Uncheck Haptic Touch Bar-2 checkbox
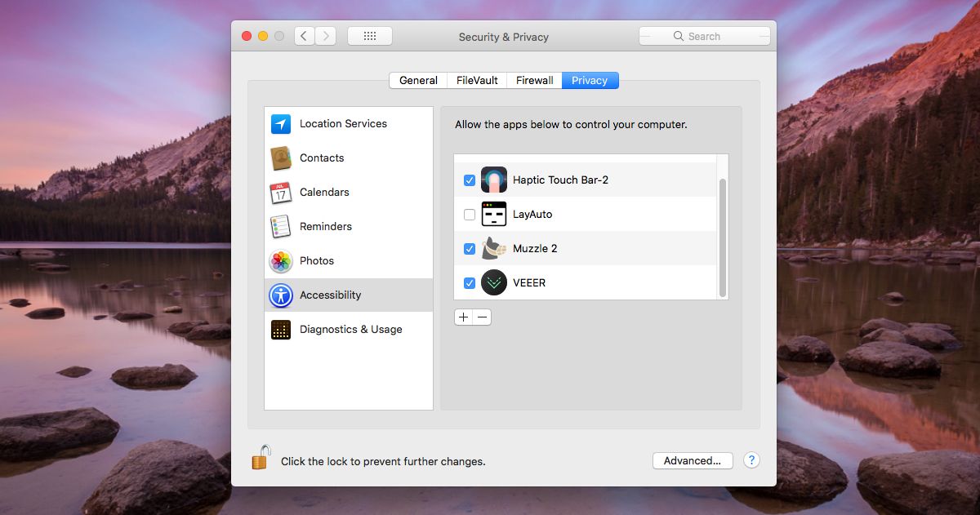 tap(470, 180)
